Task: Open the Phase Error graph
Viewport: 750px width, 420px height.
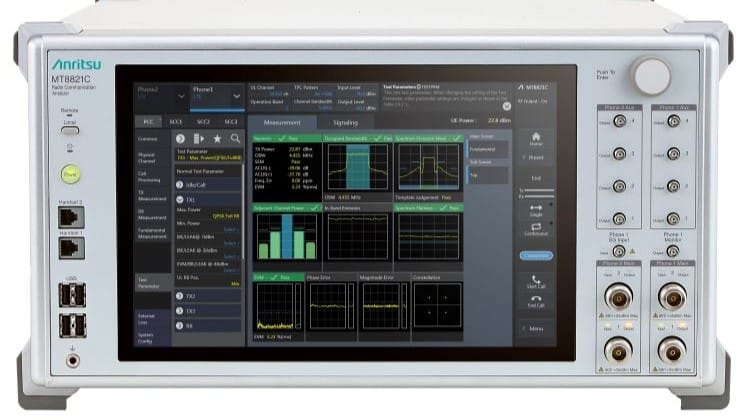Action: click(331, 307)
